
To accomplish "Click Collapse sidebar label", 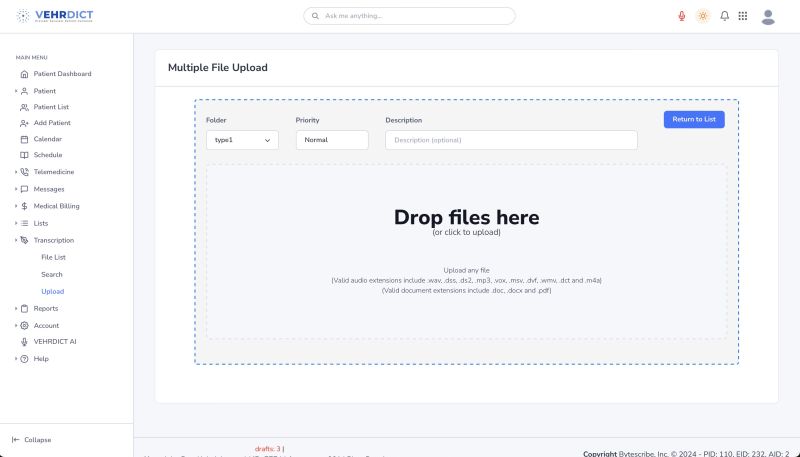I will (x=38, y=440).
